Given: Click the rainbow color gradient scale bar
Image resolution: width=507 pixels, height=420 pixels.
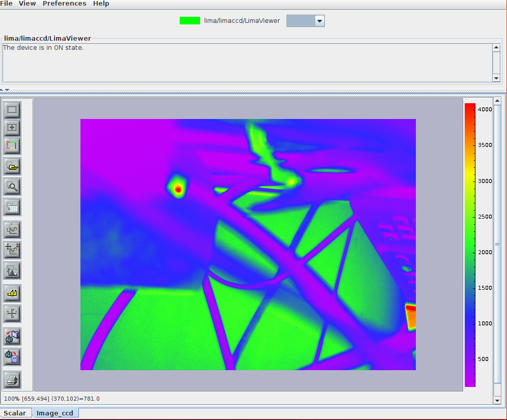Looking at the screenshot, I should (x=470, y=244).
